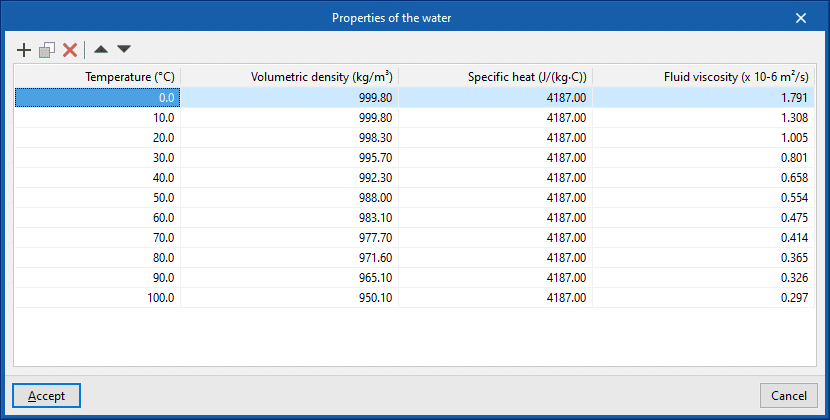The height and width of the screenshot is (420, 830).
Task: Move row up with the up arrow
Action: tap(101, 49)
